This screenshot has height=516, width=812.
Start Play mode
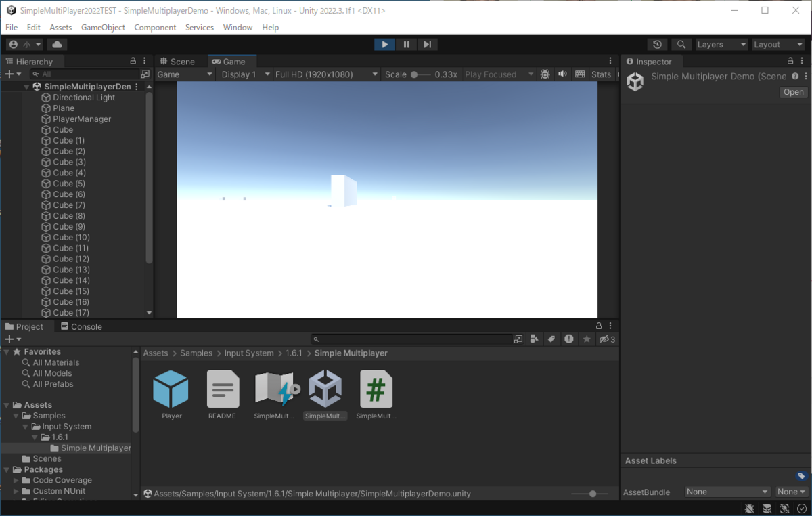coord(385,45)
